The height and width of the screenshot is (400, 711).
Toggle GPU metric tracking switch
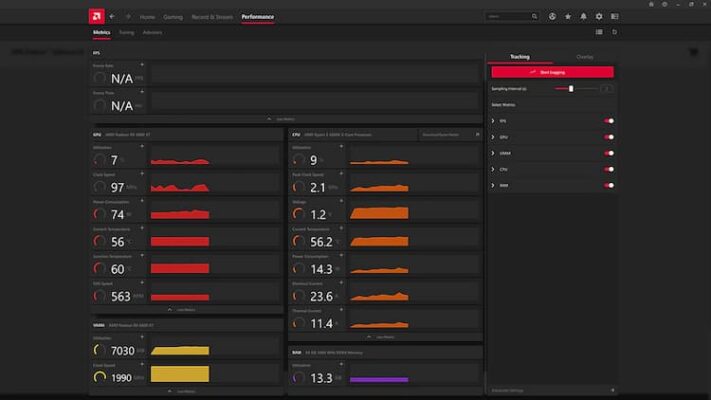tap(609, 137)
